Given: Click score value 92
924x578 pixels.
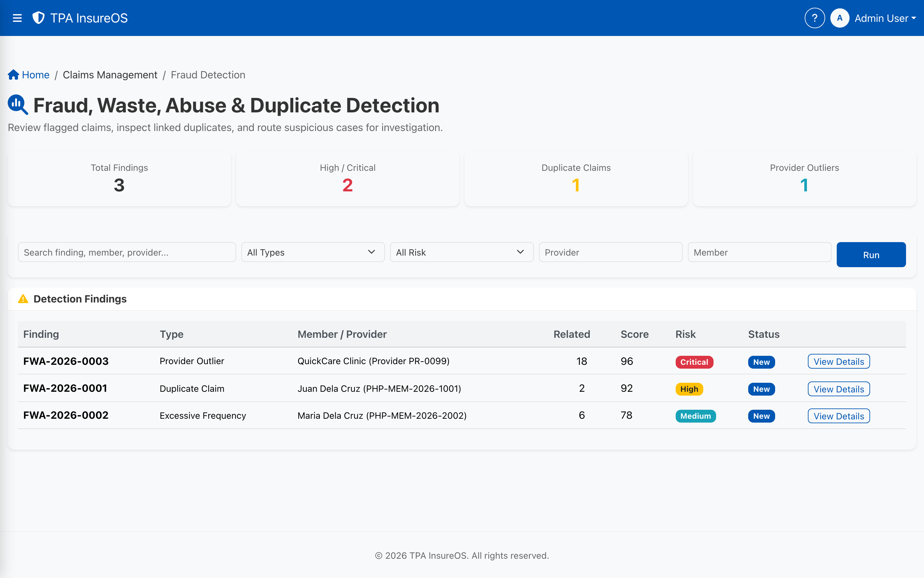Looking at the screenshot, I should coord(627,389).
